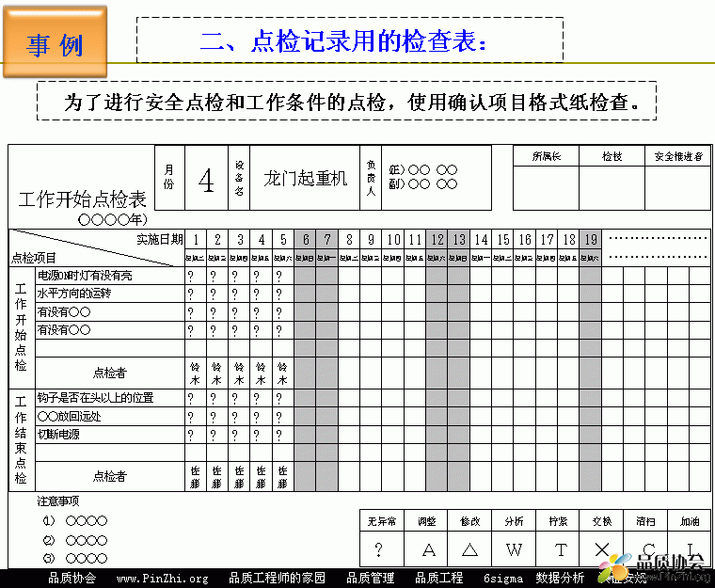The height and width of the screenshot is (588, 715).
Task: Click the row 电源ON时灯有没有亮
Action: [x=110, y=276]
